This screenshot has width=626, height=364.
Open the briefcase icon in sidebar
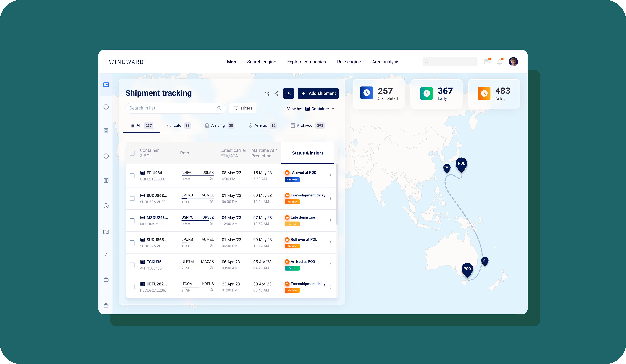[x=106, y=280]
